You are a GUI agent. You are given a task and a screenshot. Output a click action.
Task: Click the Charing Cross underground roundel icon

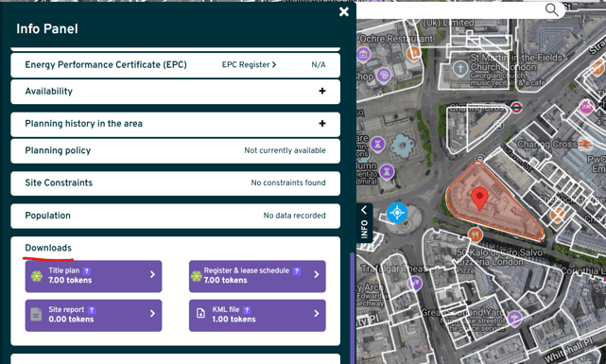coord(516,107)
